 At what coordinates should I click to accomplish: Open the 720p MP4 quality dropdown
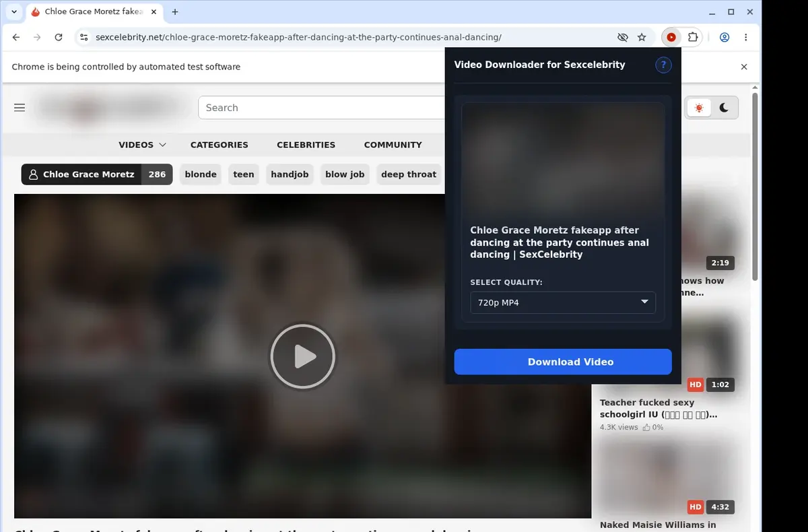point(562,302)
